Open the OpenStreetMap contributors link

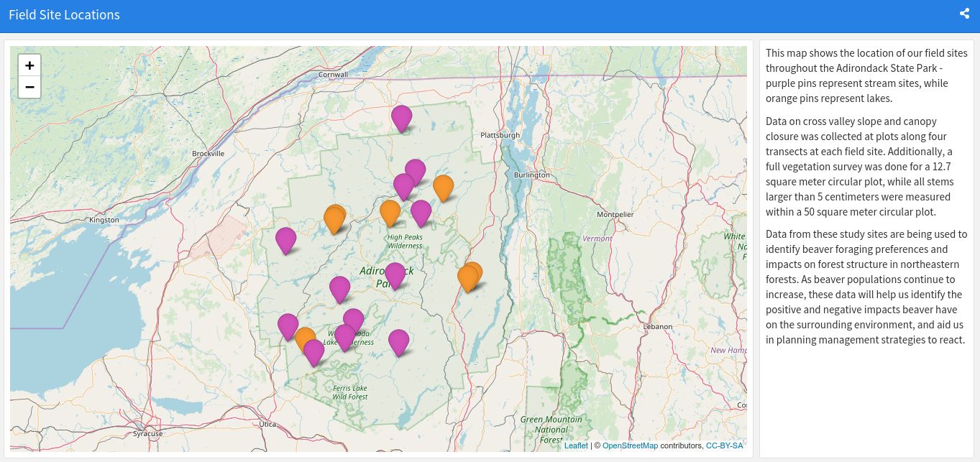(x=630, y=445)
